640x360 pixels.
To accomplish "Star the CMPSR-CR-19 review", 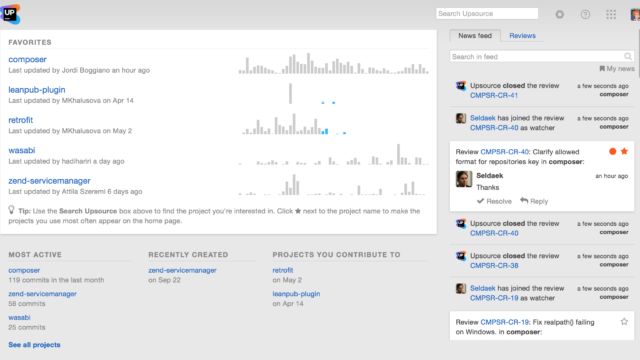I will tap(624, 322).
